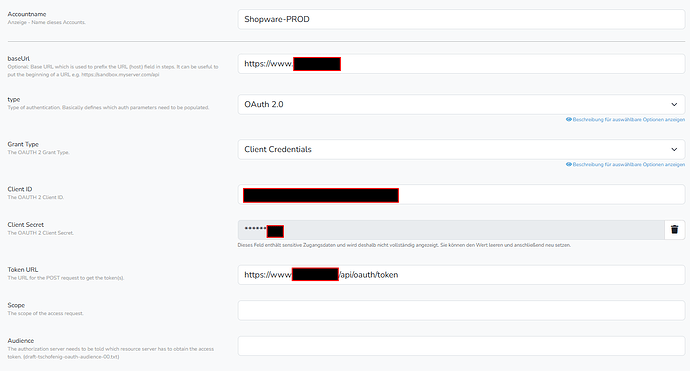
Task: Click the Client Secret label text
Action: pyautogui.click(x=26, y=224)
